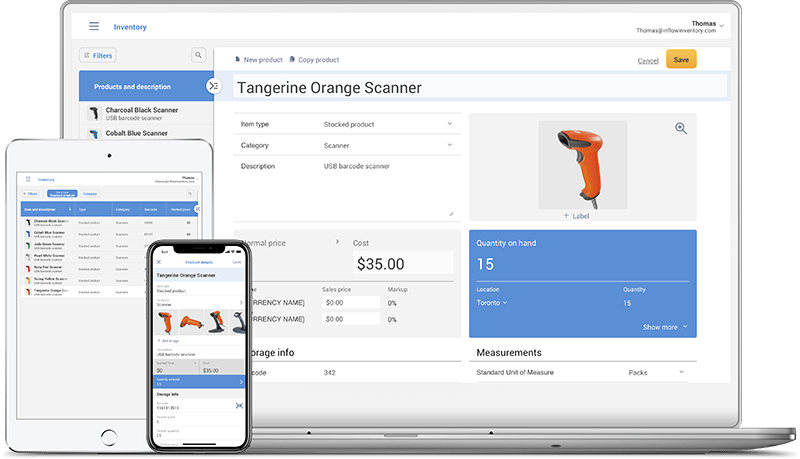Open Category chevron on the phone
This screenshot has height=459, width=800.
click(x=241, y=302)
